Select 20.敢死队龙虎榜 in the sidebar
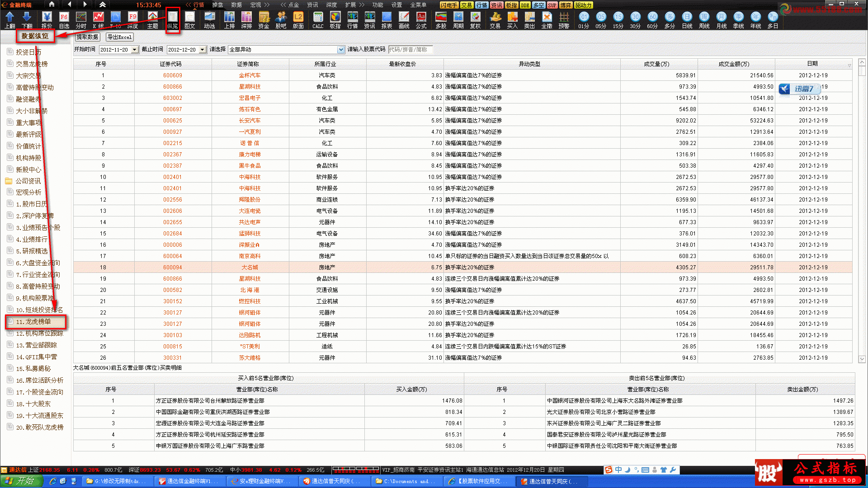Image resolution: width=868 pixels, height=488 pixels. coord(40,427)
